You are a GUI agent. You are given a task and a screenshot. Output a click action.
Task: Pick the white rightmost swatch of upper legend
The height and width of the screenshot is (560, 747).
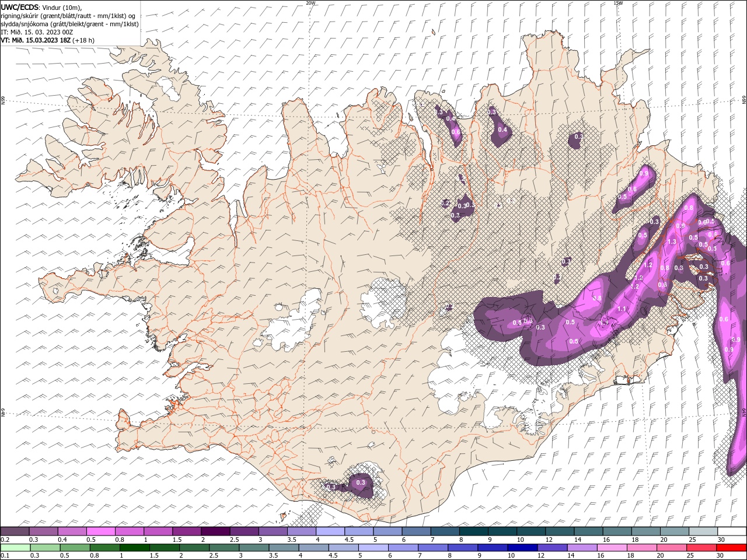(732, 531)
